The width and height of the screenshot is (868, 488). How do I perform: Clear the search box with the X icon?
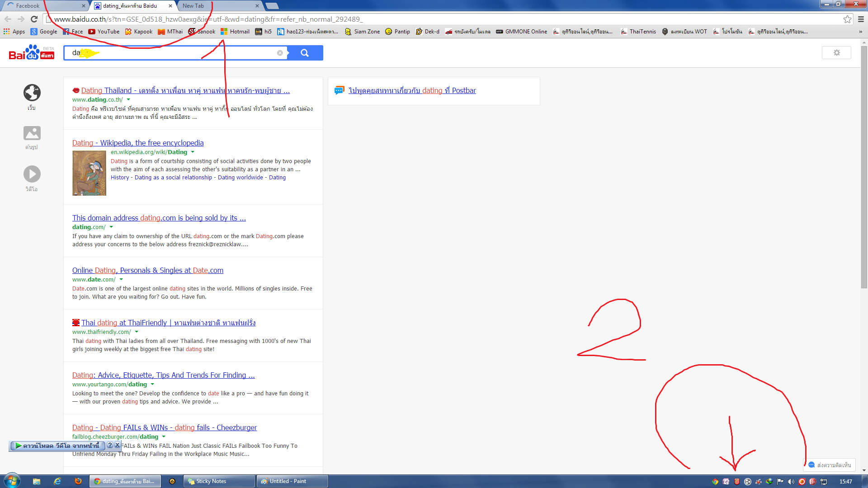click(280, 53)
